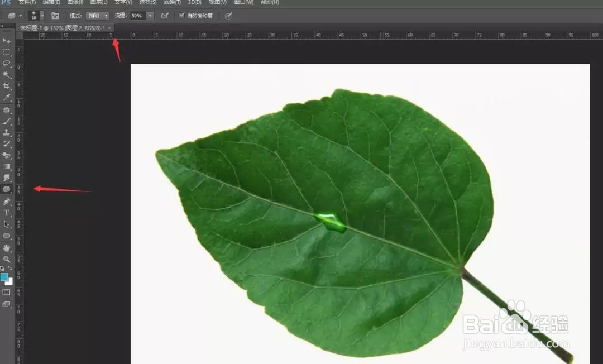Select the Lasso tool
603x364 pixels.
(x=7, y=64)
